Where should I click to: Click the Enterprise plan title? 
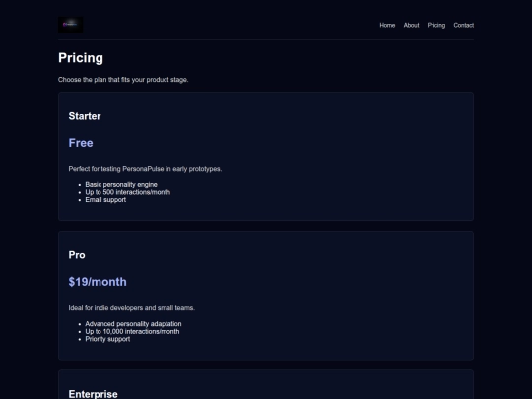click(94, 394)
